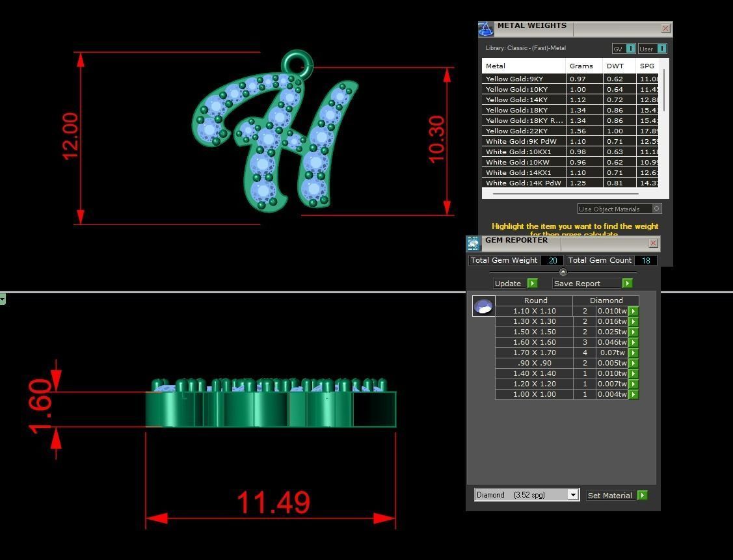Click the DWT column header
The height and width of the screenshot is (560, 733).
click(619, 66)
